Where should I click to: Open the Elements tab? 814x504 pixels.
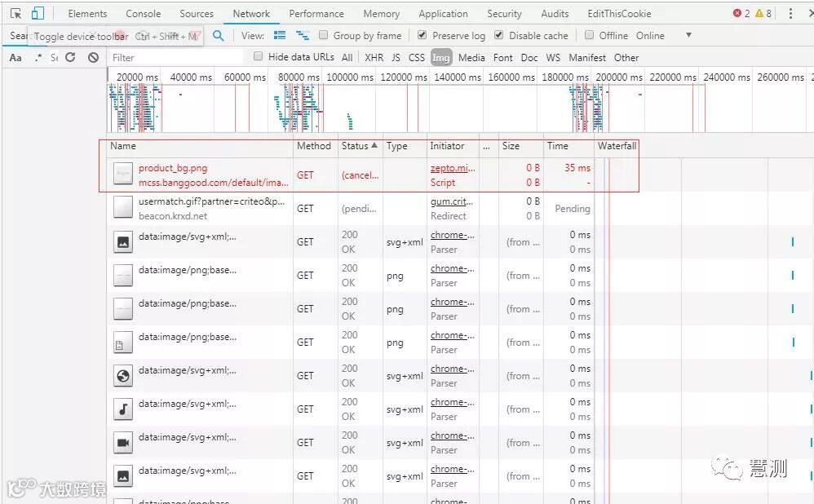click(x=87, y=14)
